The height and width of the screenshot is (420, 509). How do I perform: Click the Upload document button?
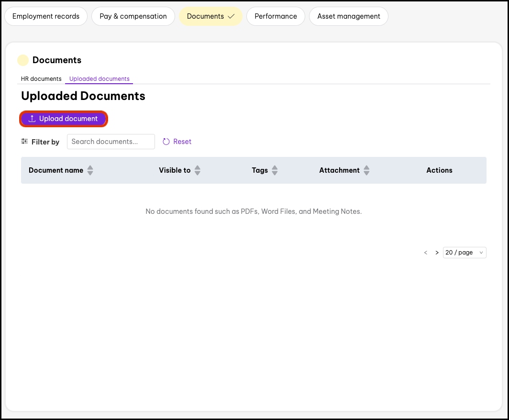point(64,119)
